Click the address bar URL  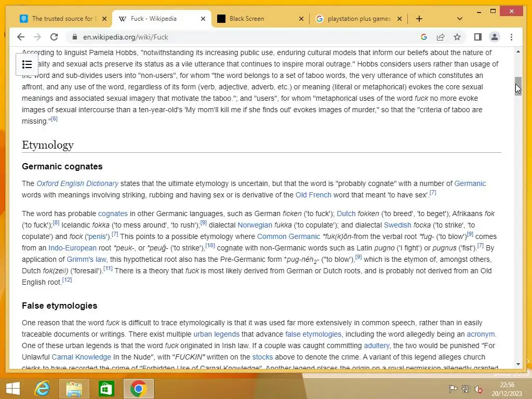(126, 37)
